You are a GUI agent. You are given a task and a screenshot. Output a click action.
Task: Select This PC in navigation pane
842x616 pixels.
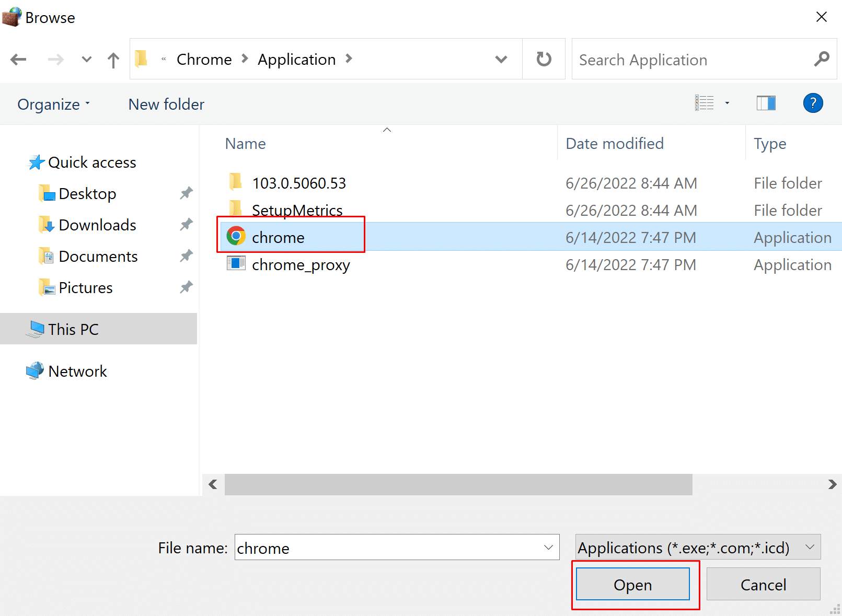tap(98, 329)
